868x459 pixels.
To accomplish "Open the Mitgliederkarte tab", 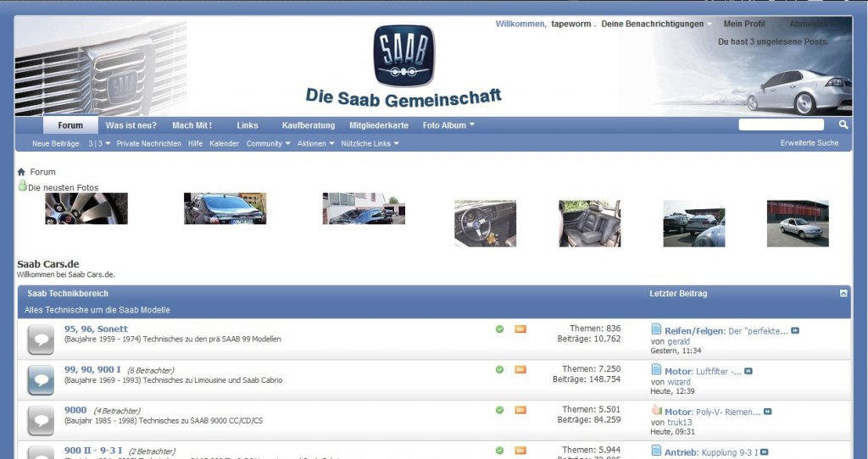I will pos(379,125).
